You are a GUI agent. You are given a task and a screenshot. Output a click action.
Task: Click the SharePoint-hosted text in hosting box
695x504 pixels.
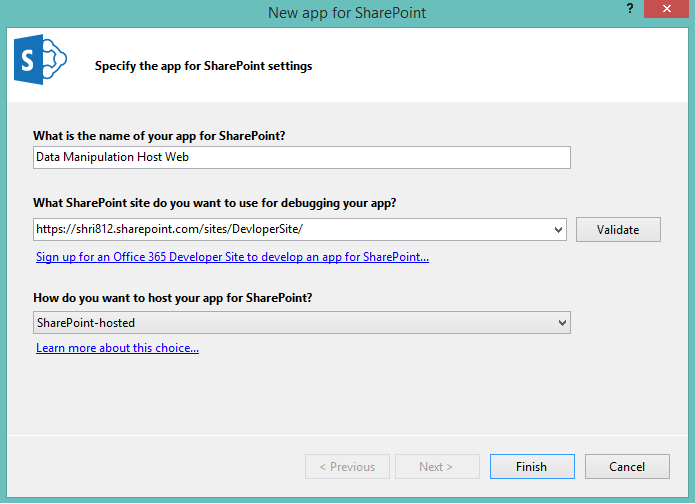[86, 322]
